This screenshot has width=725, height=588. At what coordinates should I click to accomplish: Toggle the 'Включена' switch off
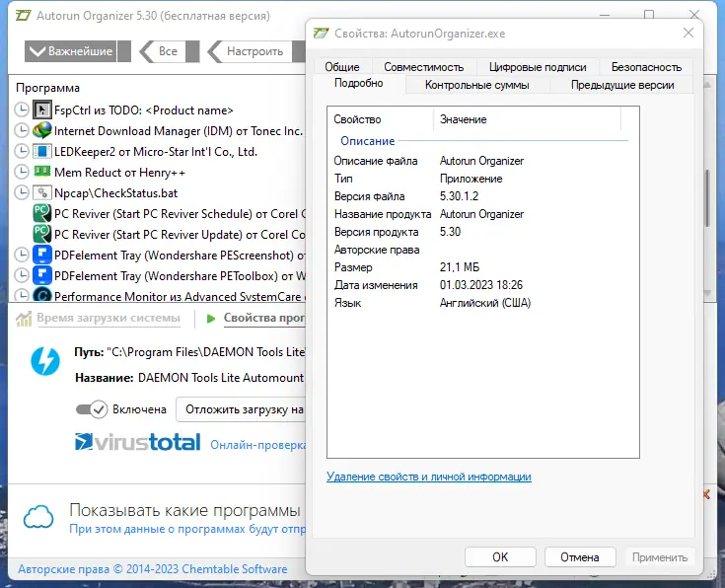pyautogui.click(x=92, y=409)
